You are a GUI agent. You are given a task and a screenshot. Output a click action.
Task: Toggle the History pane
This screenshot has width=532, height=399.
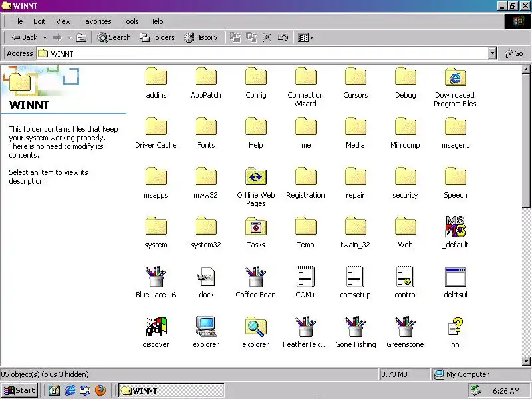201,37
